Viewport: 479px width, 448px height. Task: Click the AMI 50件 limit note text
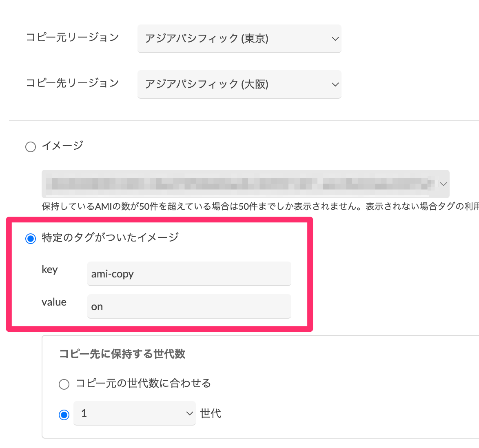pos(260,206)
